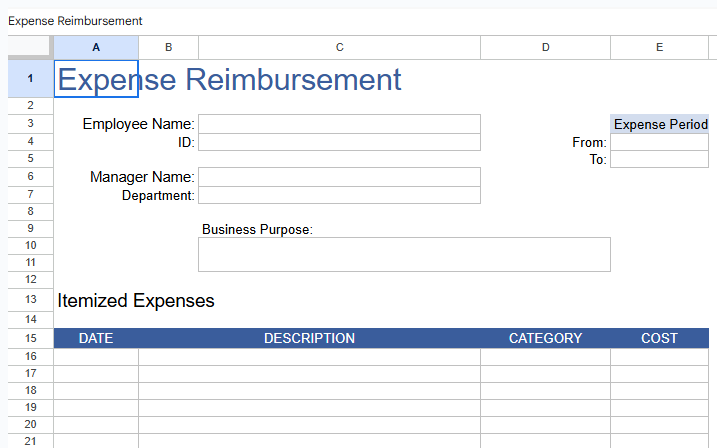Image resolution: width=717 pixels, height=448 pixels.
Task: Click the ID input cell
Action: click(x=339, y=142)
